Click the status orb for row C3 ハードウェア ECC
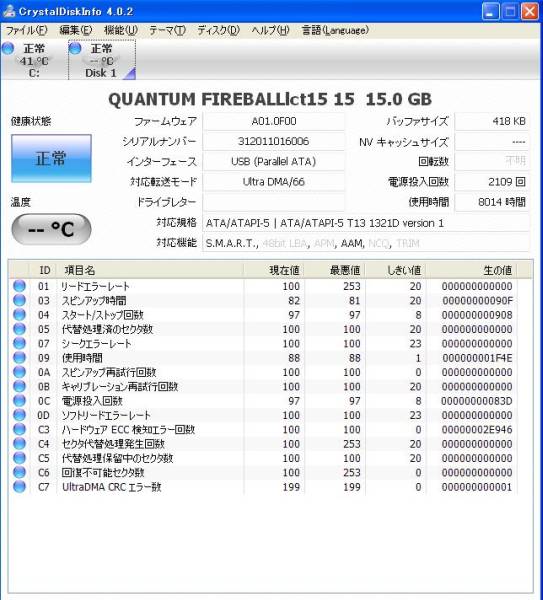The height and width of the screenshot is (600, 543). 20,429
